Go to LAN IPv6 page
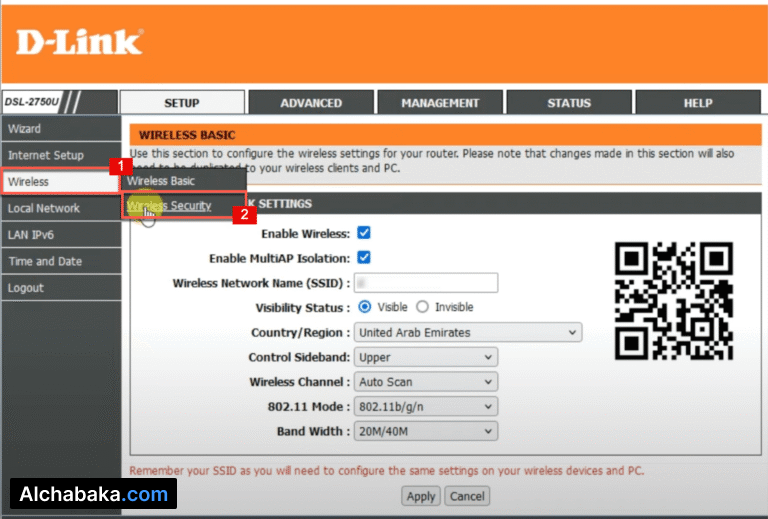 (61, 235)
